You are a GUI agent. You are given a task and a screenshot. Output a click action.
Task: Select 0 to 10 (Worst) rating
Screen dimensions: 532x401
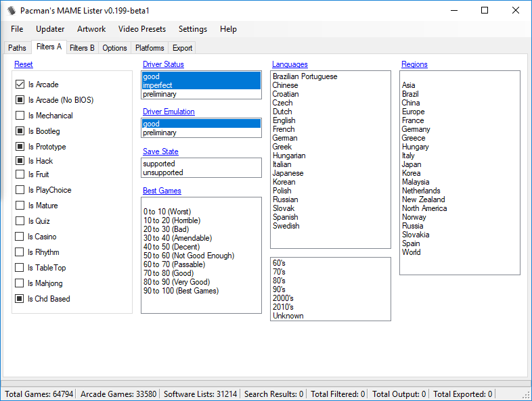coord(201,212)
